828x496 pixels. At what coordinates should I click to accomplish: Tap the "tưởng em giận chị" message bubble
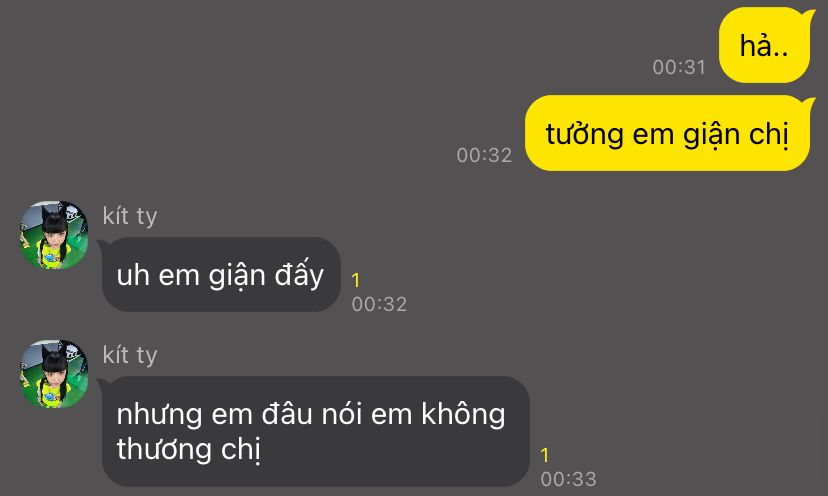pos(667,133)
